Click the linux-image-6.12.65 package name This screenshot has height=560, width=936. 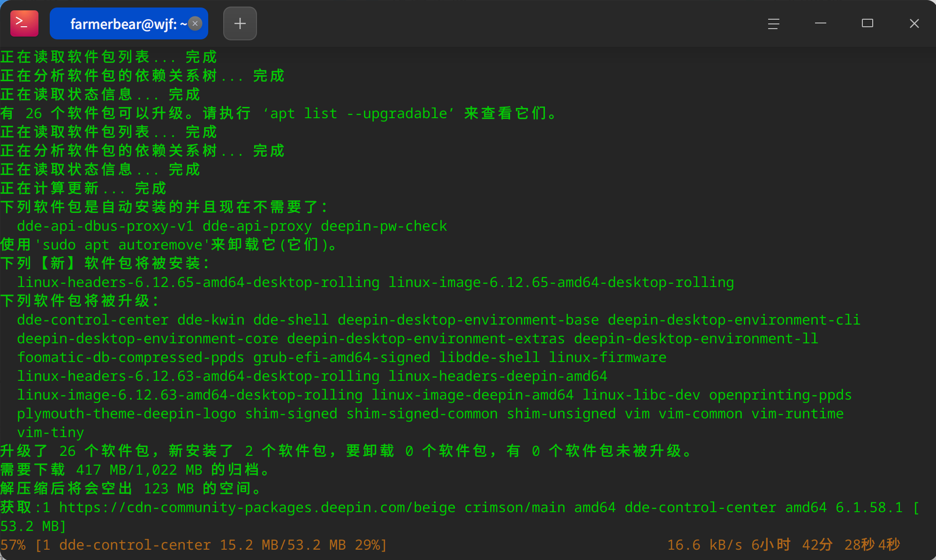click(x=561, y=282)
